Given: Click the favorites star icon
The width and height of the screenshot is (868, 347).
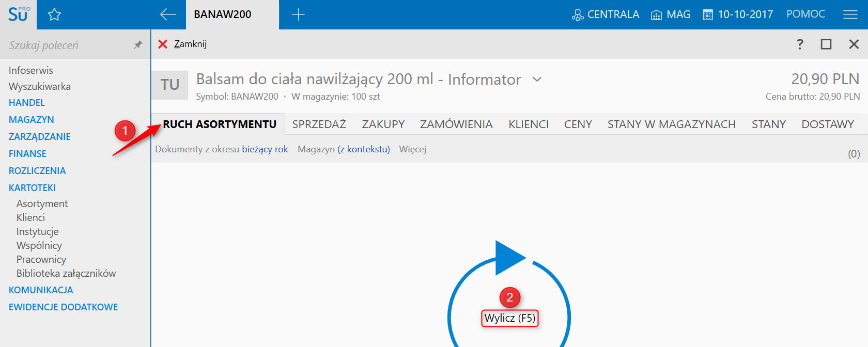Looking at the screenshot, I should (x=54, y=14).
